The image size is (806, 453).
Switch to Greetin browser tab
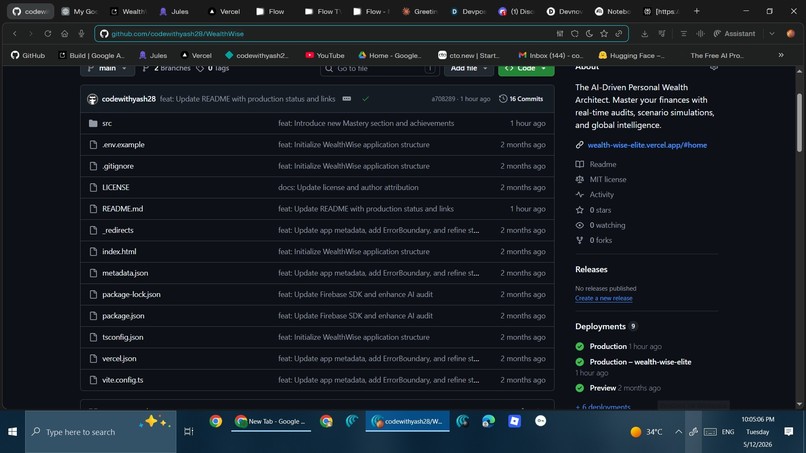tap(420, 11)
